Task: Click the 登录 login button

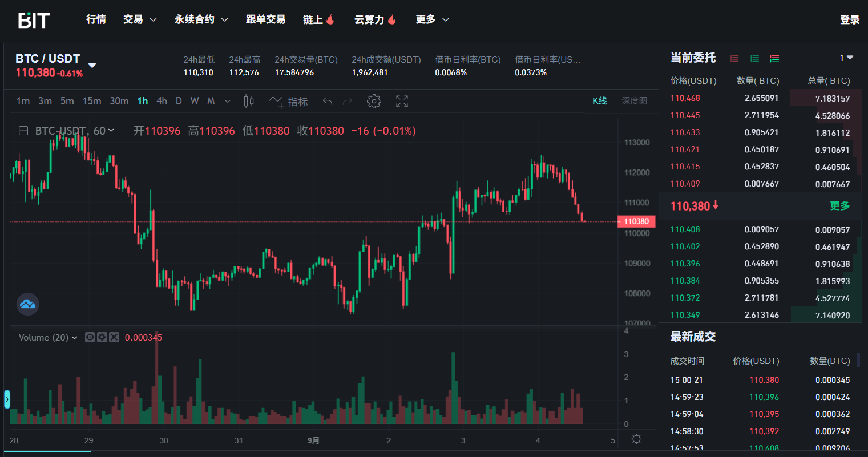Action: 849,20
